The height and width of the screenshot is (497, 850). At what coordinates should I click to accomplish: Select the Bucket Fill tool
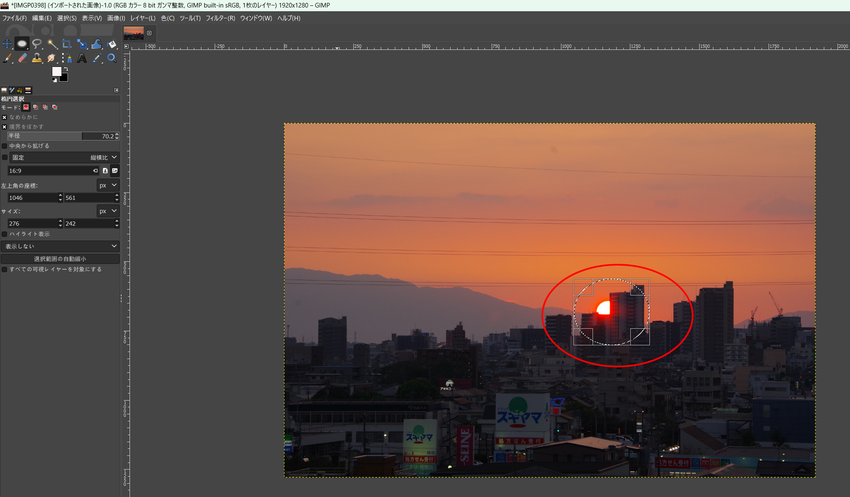click(112, 44)
